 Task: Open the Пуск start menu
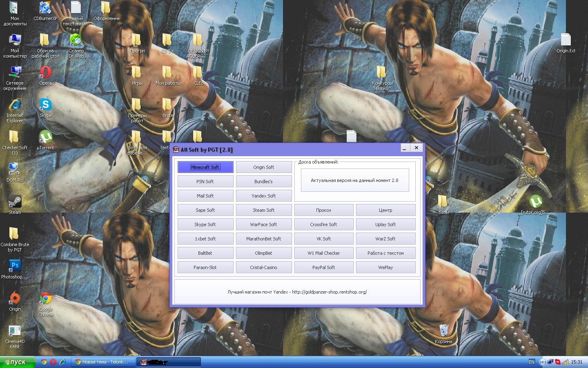point(16,362)
